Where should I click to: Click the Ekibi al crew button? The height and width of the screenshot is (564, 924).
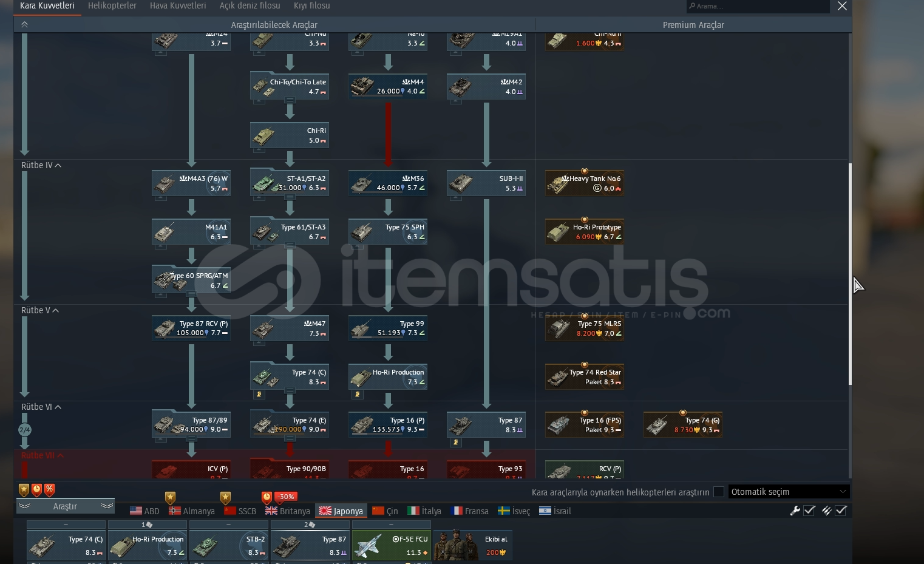coord(473,545)
